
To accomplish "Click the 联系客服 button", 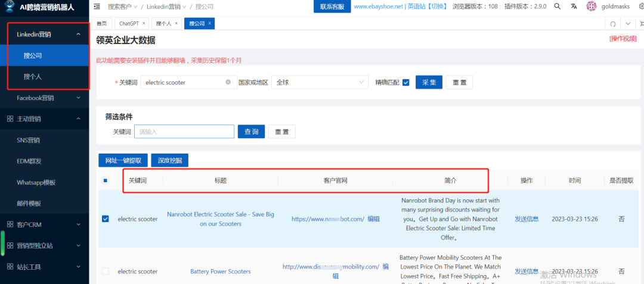I will (332, 7).
